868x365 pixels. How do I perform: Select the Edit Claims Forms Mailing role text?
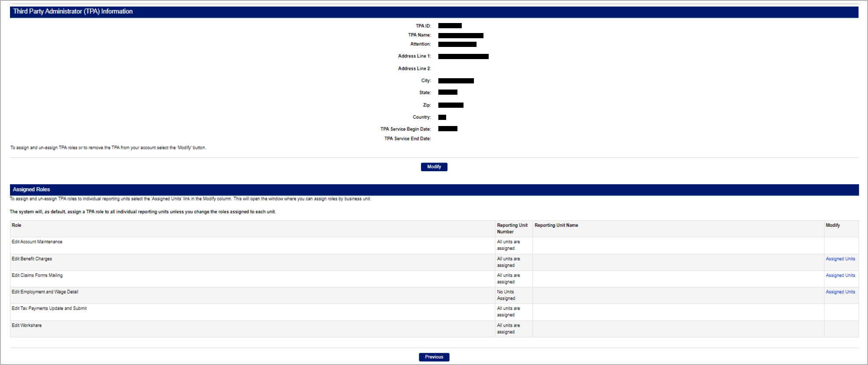(37, 275)
